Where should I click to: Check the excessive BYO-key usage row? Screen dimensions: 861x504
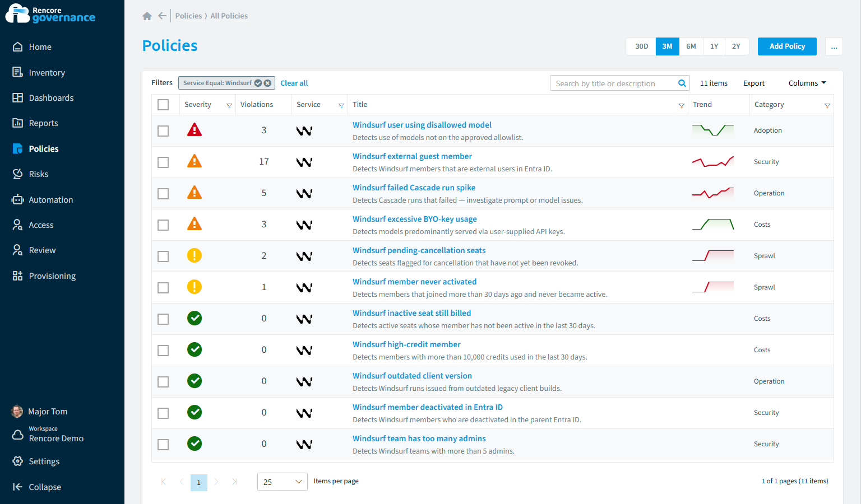tap(163, 225)
